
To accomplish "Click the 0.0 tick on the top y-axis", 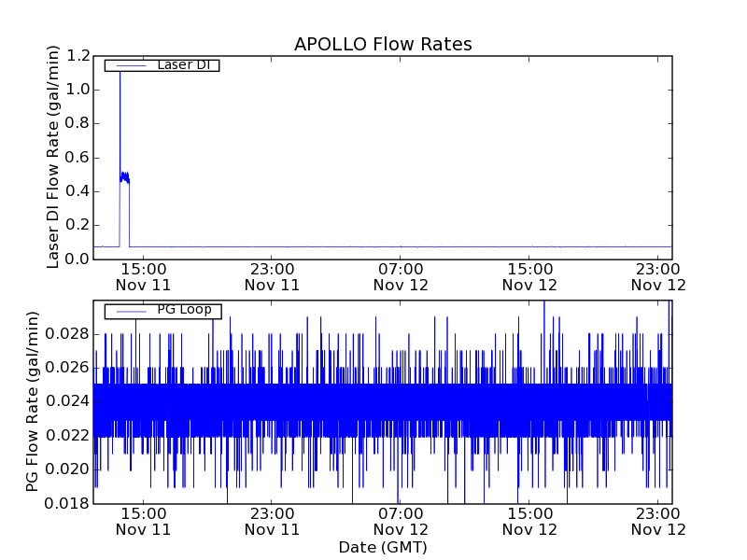I will [78, 259].
